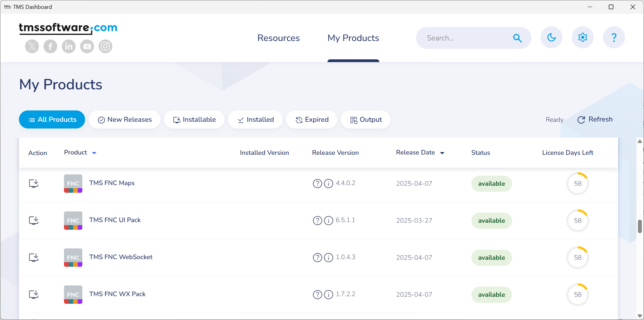Screen dimensions: 644x320
Task: Refresh the product list
Action: 595,119
